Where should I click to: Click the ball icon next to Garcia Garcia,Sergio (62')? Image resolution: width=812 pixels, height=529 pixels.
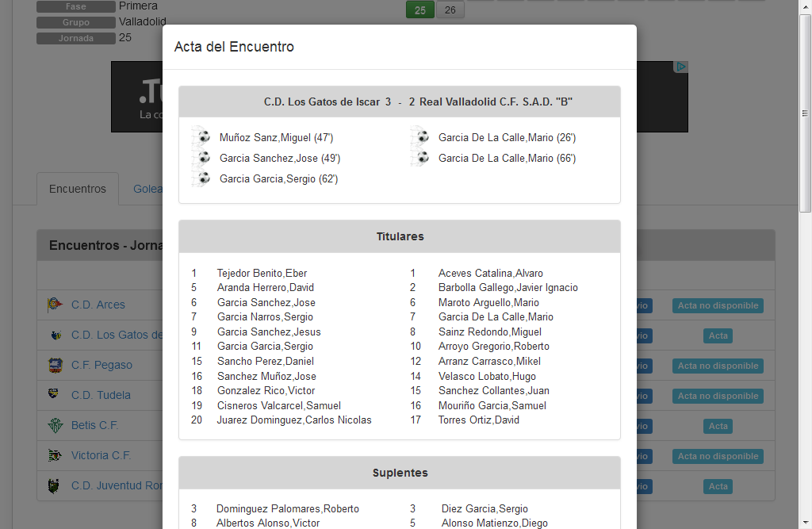pos(201,178)
